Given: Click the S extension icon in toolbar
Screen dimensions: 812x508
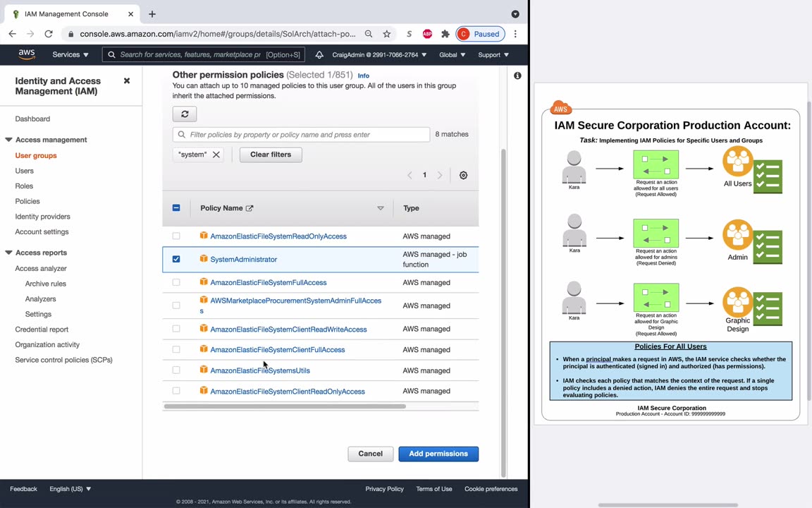Looking at the screenshot, I should 409,34.
